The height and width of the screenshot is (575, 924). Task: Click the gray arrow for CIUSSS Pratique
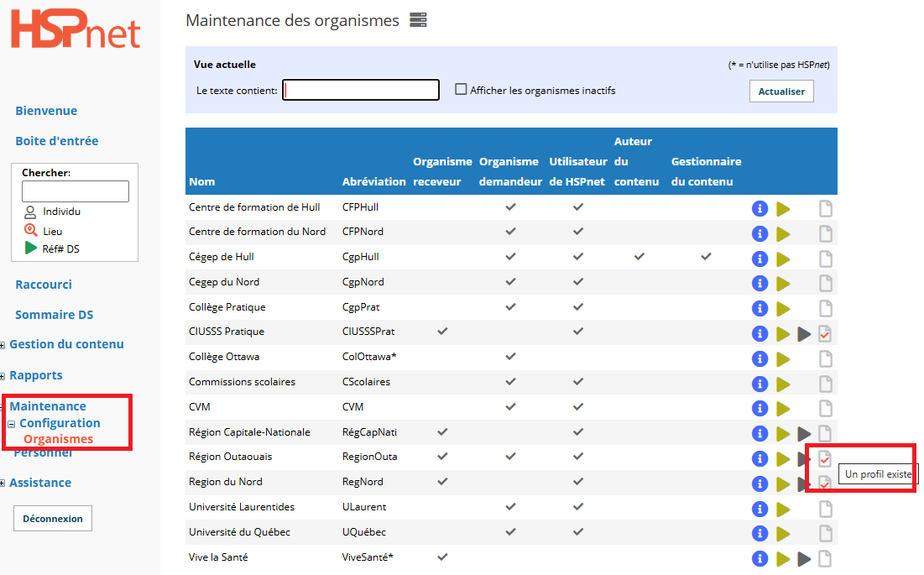click(x=804, y=334)
